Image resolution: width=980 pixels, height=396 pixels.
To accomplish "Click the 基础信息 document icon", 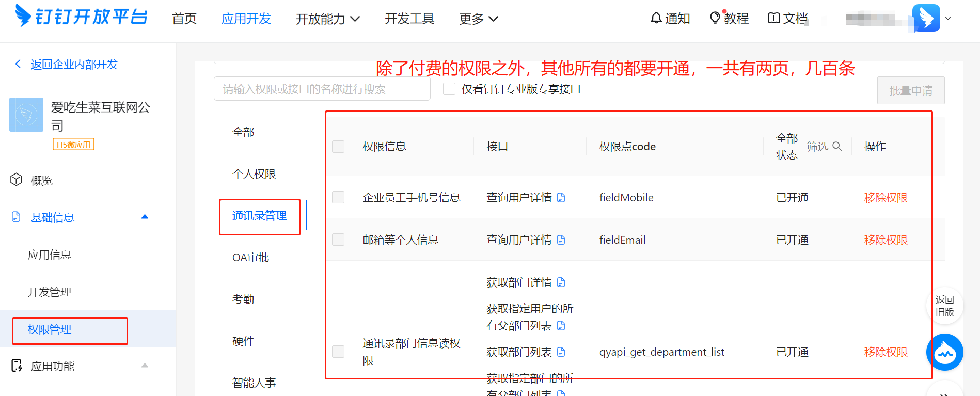I will coord(16,217).
